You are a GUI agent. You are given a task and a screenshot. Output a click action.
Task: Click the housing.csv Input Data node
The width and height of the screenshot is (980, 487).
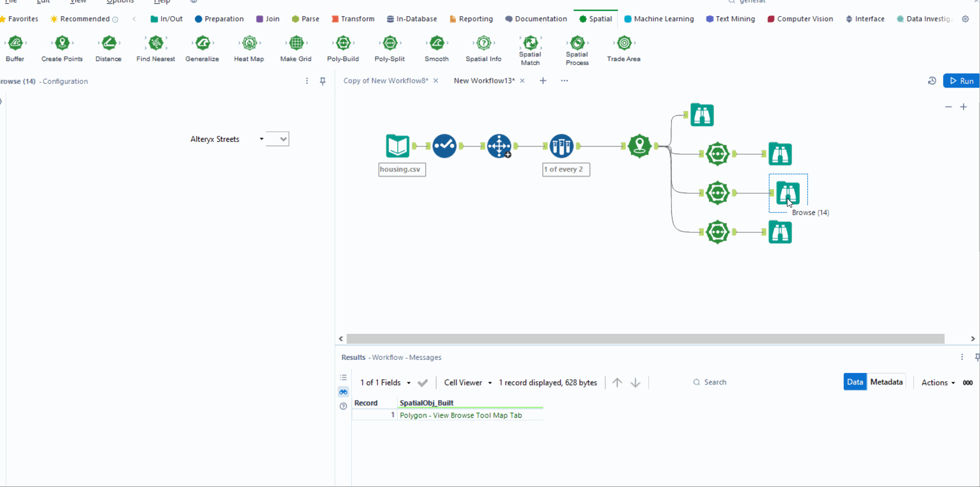click(x=398, y=146)
